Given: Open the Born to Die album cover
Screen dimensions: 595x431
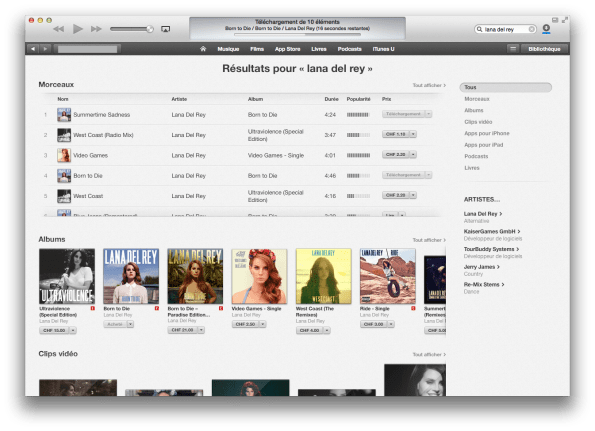Looking at the screenshot, I should point(131,276).
